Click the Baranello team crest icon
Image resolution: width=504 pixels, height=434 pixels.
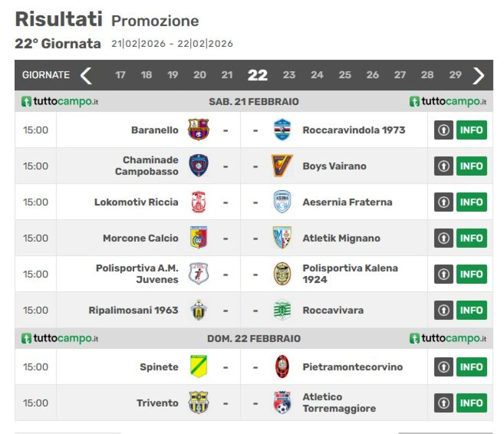pos(198,130)
